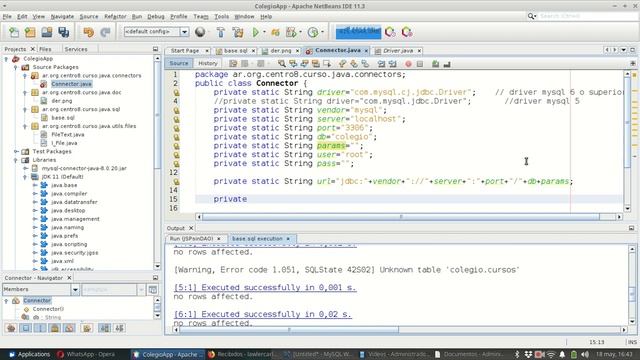Toggle Show Inner Classes in Navigator
This screenshot has width=640, height=360.
[x=69, y=328]
